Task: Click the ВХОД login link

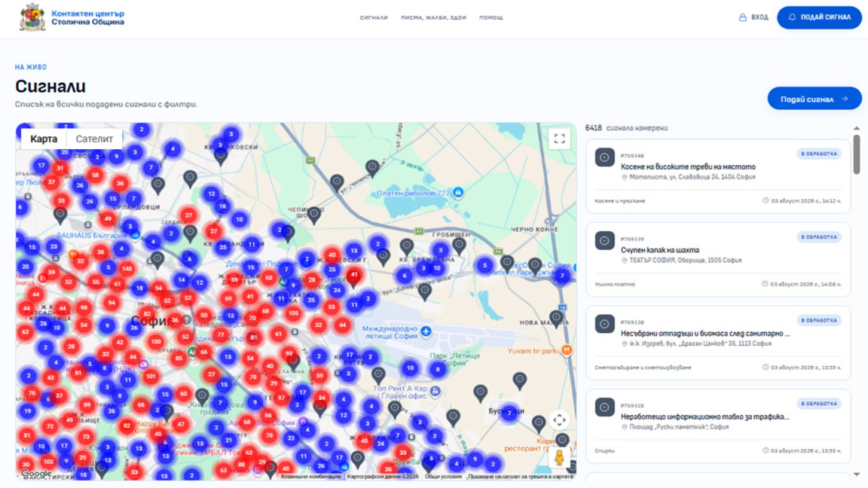Action: pos(753,18)
